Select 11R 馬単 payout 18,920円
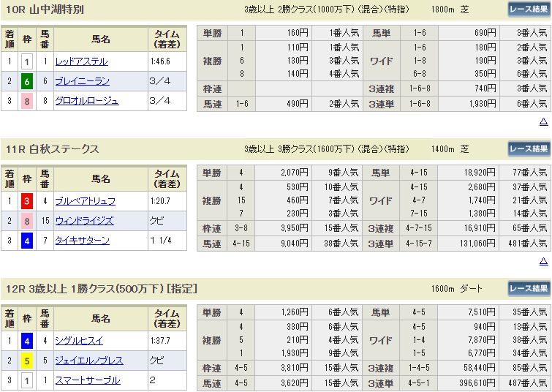This screenshot has height=392, width=552. [x=480, y=172]
